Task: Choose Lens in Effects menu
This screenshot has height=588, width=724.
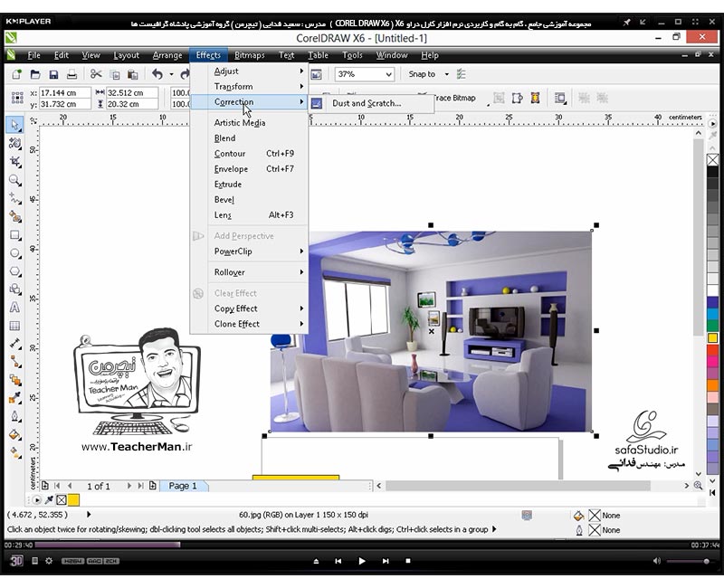Action: point(250,214)
